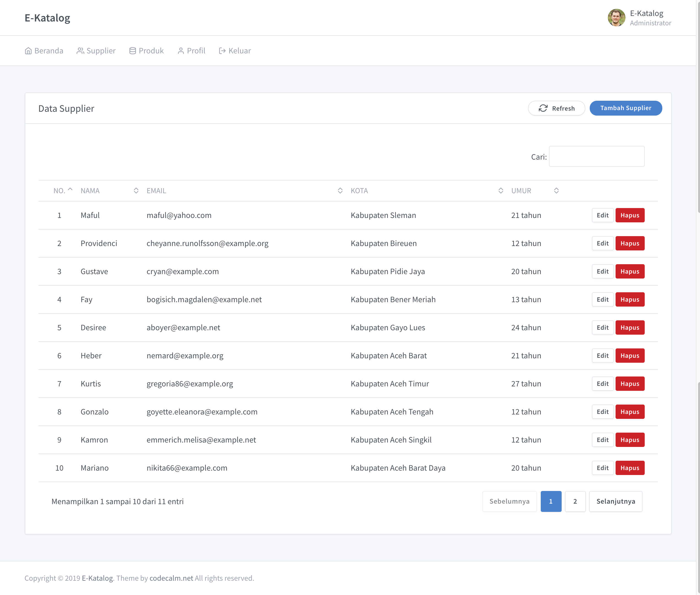
Task: Click the Profil user icon
Action: [181, 51]
